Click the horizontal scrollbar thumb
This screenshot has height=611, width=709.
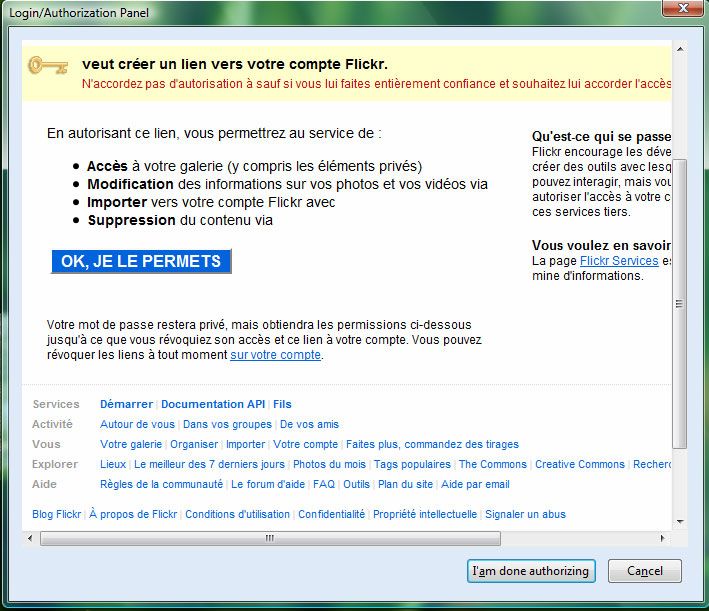point(270,538)
